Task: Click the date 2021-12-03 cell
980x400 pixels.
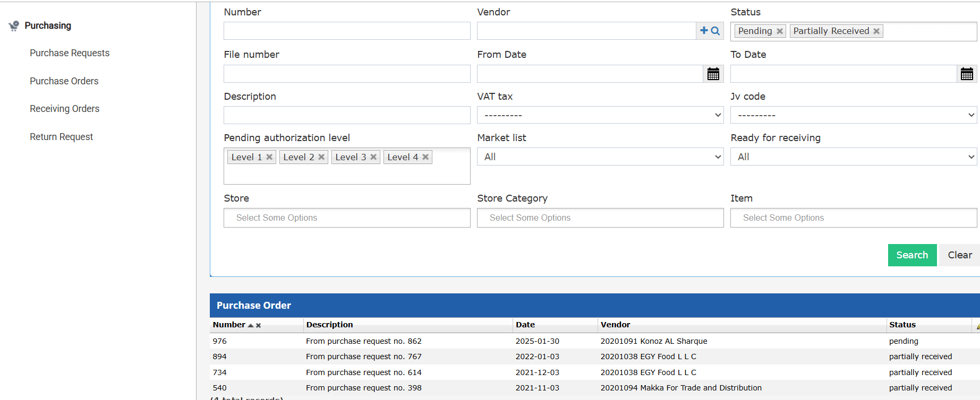Action: [538, 372]
